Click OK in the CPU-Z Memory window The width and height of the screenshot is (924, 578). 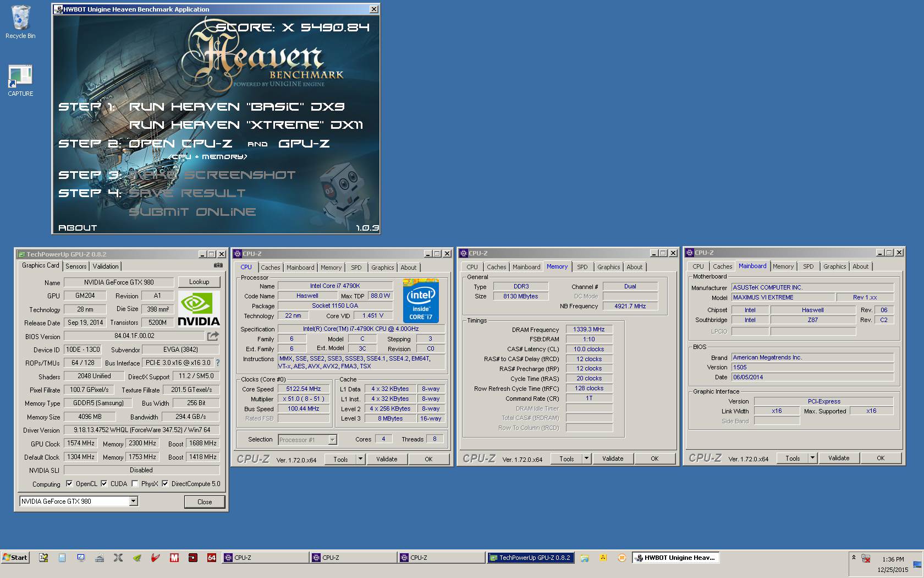(654, 459)
